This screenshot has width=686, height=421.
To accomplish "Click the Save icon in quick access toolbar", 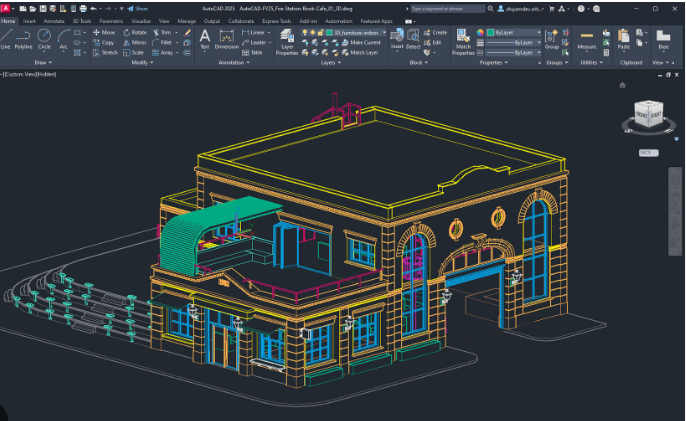I will point(43,8).
